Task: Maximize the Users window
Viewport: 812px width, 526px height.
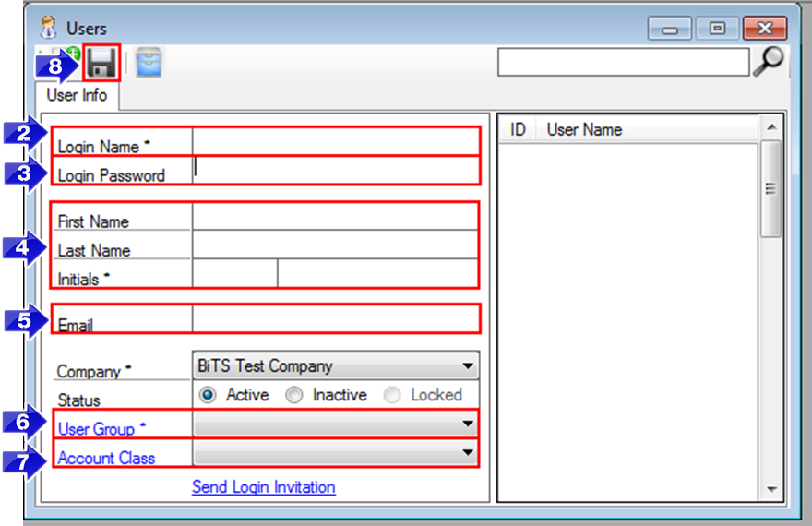Action: coord(717,29)
